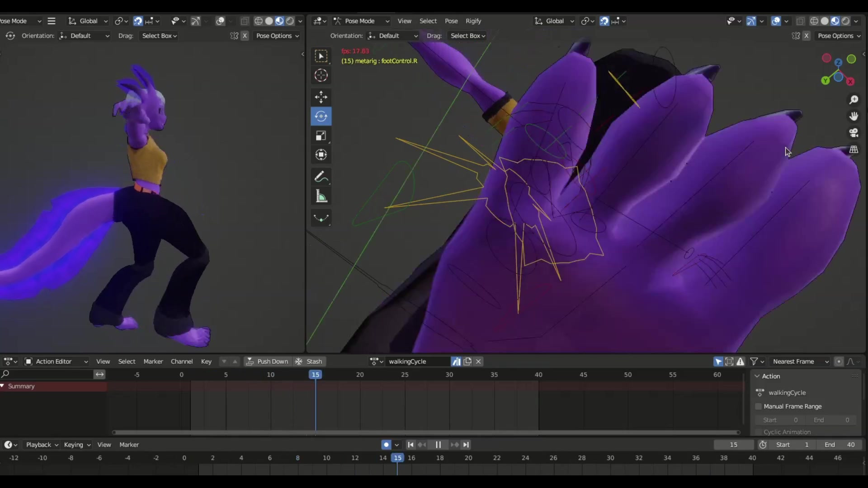Click the Stash action button
The image size is (868, 488).
tap(310, 361)
